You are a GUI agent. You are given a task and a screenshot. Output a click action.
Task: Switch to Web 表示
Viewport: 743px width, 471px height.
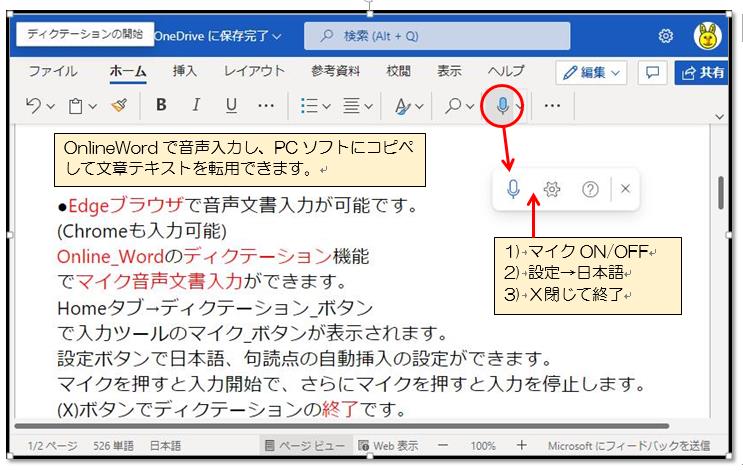pyautogui.click(x=388, y=446)
